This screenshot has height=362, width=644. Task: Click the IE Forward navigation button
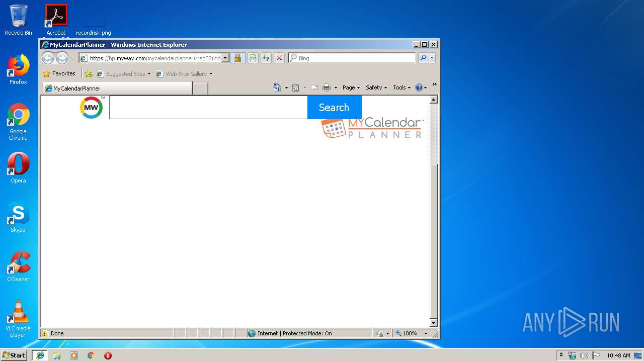pos(62,58)
